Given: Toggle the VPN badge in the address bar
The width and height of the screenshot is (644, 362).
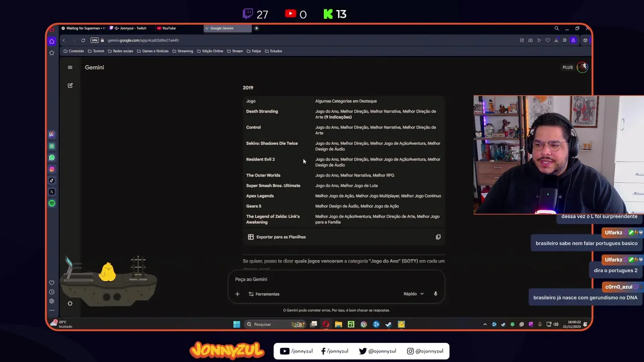Looking at the screenshot, I should tap(95, 40).
